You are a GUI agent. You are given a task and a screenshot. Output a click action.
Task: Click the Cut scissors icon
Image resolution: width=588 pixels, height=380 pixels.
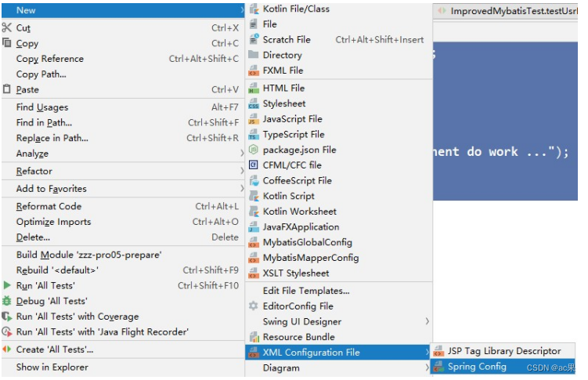click(x=7, y=27)
